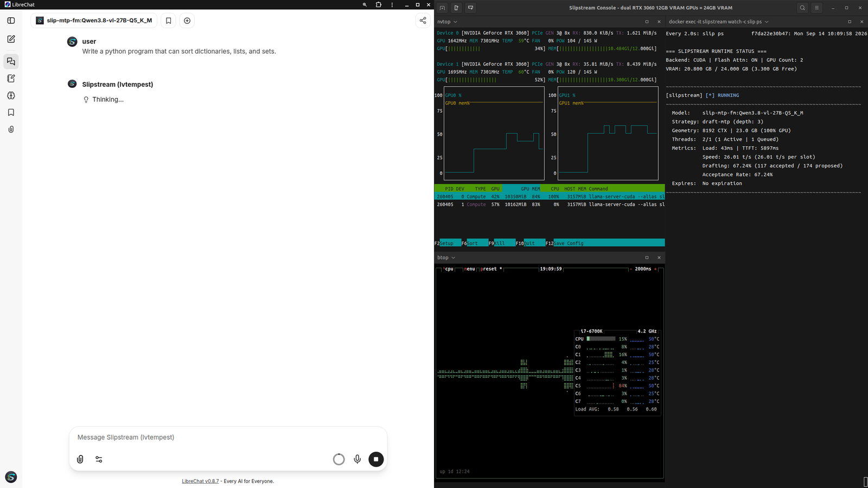Open the tools settings sliders icon
This screenshot has width=868, height=488.
coord(99,459)
